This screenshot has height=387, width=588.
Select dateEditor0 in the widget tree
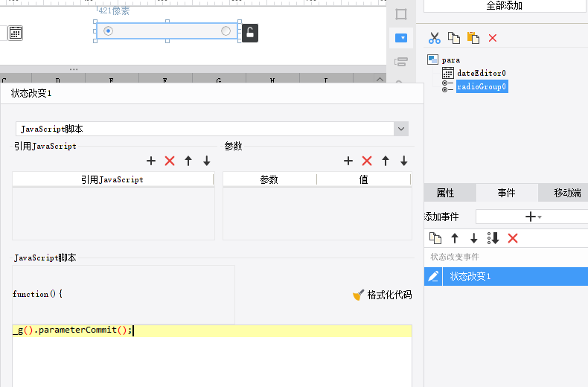tap(481, 73)
